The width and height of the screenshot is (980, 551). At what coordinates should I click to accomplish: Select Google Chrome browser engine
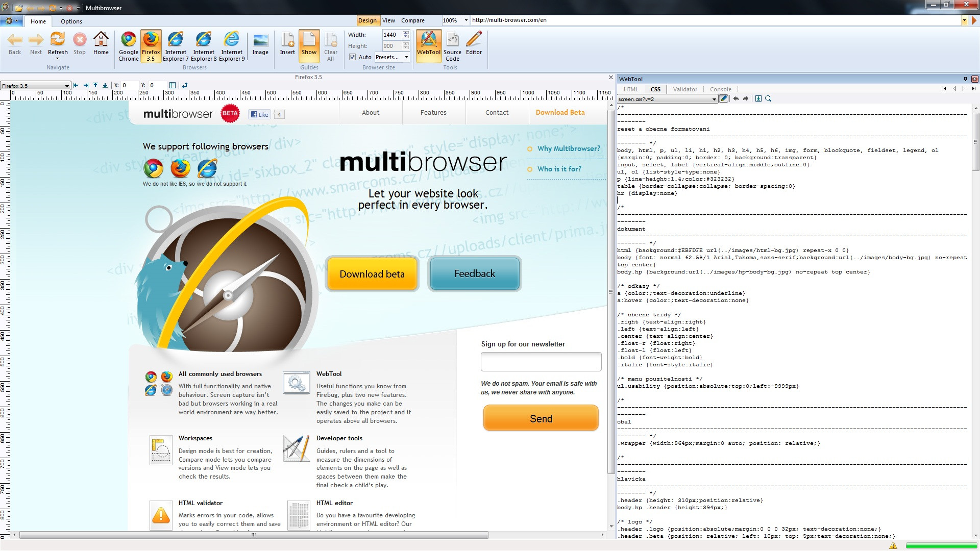[129, 46]
